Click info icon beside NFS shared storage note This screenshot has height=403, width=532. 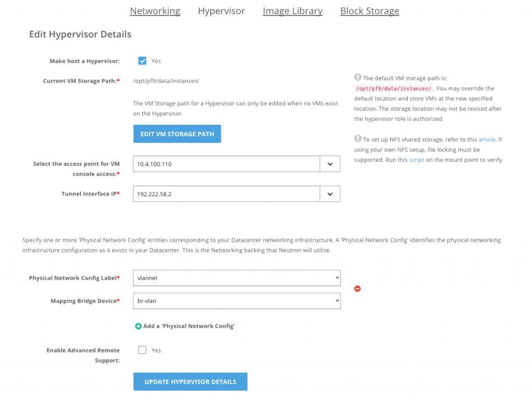pyautogui.click(x=358, y=139)
